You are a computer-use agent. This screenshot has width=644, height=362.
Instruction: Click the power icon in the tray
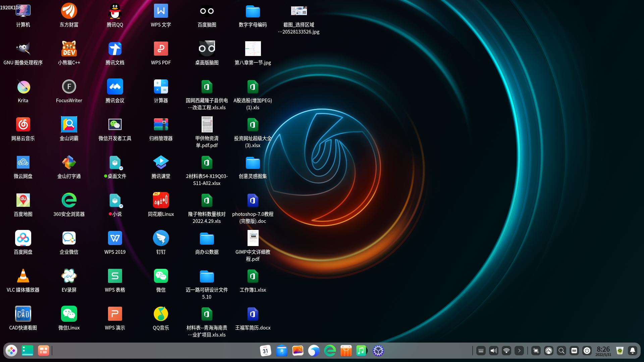point(587,351)
